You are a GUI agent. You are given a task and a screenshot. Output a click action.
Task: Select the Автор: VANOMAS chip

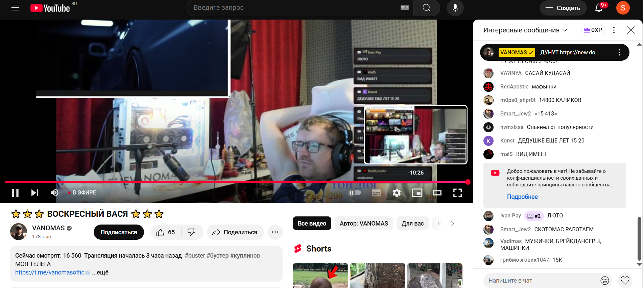364,224
